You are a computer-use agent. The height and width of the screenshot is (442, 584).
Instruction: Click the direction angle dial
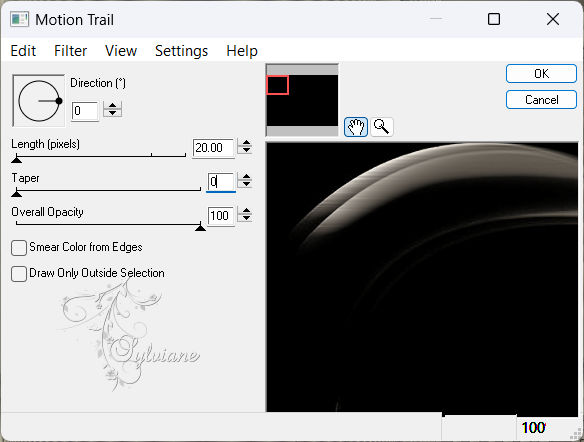tap(39, 101)
